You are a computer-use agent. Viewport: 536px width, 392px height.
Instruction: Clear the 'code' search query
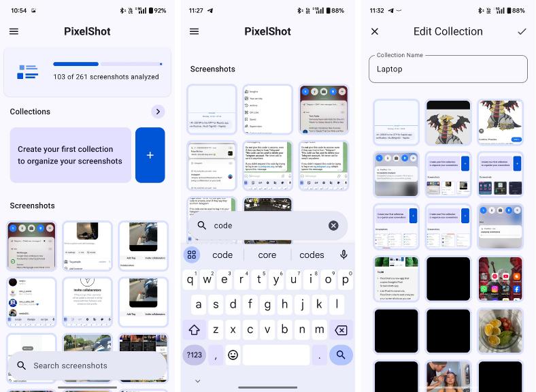333,225
